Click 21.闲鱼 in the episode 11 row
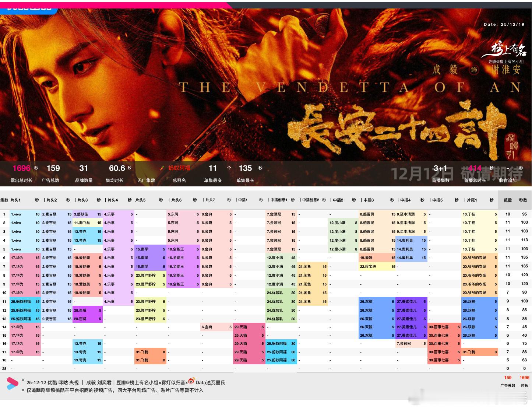Image resolution: width=532 pixels, height=410 pixels. (313, 302)
